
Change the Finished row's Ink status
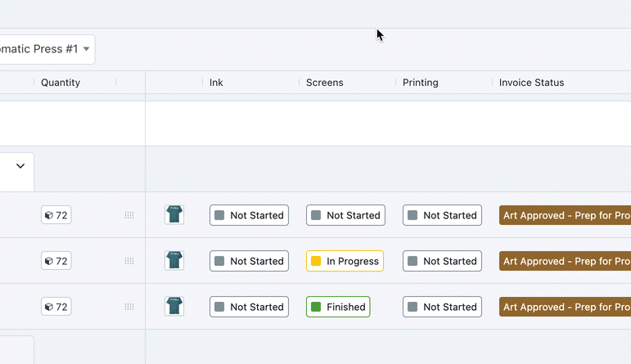coord(249,307)
